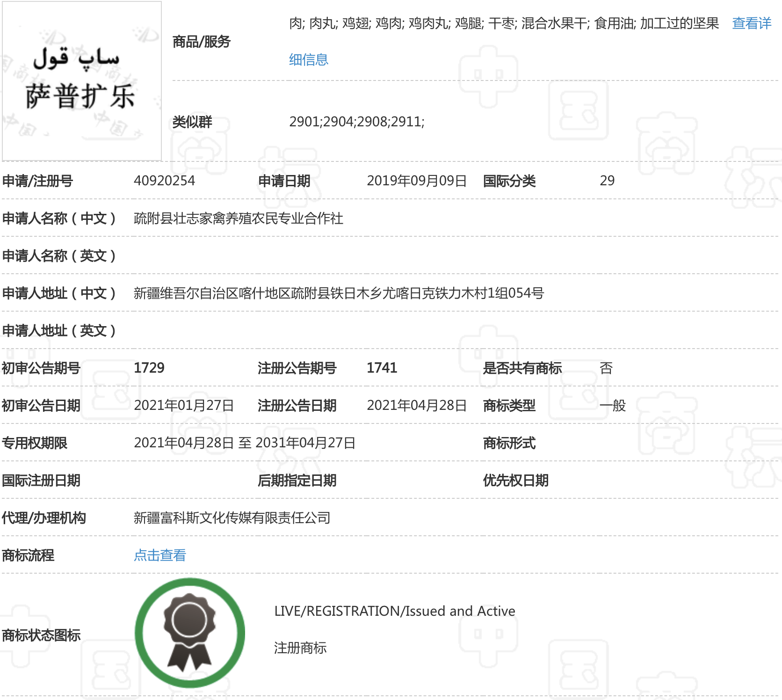This screenshot has width=782, height=700.
Task: Click the LIVE/REGISTRATION Issued and Active status text
Action: click(x=394, y=611)
